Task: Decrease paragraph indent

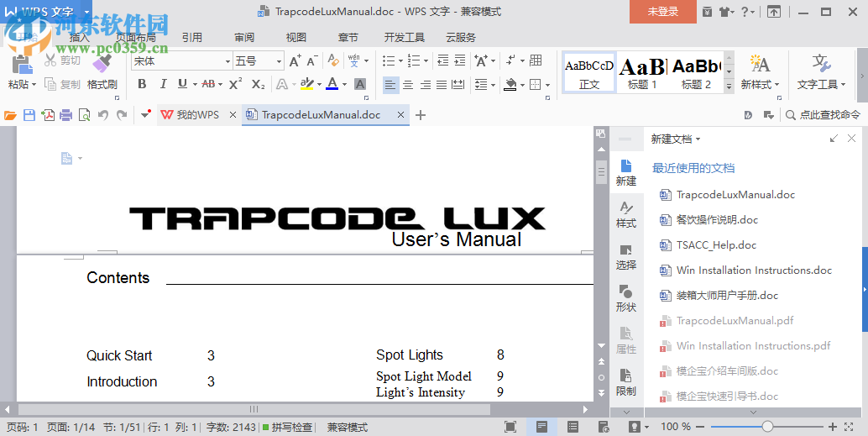Action: [x=443, y=60]
